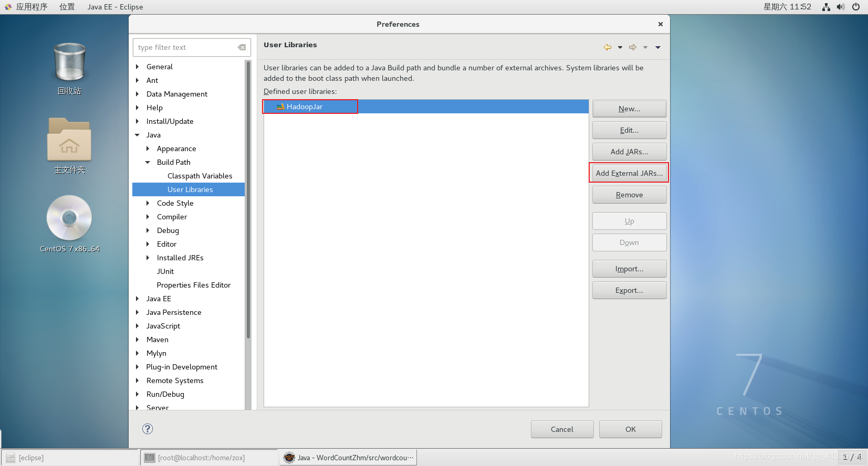This screenshot has width=868, height=466.
Task: Click the help question mark icon
Action: [x=148, y=429]
